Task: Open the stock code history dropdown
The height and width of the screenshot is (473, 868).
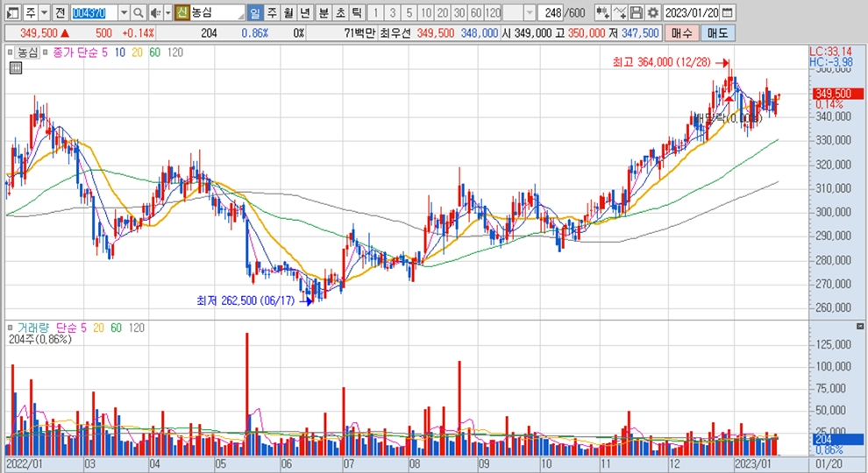Action: click(x=123, y=13)
